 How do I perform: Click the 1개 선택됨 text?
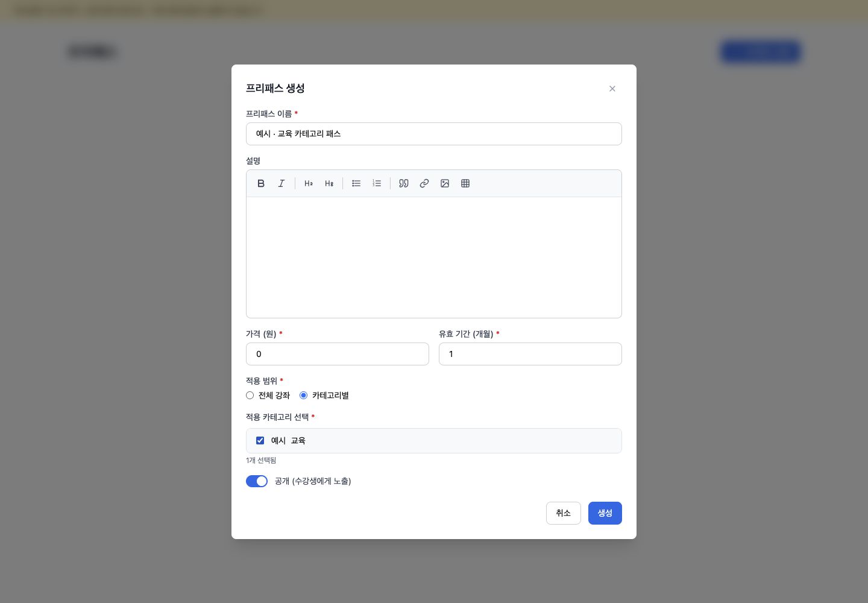point(261,460)
